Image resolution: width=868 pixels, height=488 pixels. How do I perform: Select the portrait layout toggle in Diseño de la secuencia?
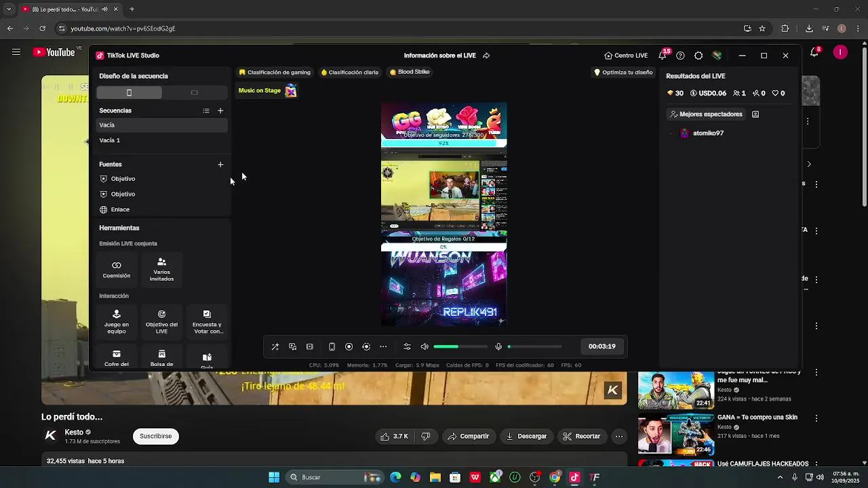click(x=129, y=92)
